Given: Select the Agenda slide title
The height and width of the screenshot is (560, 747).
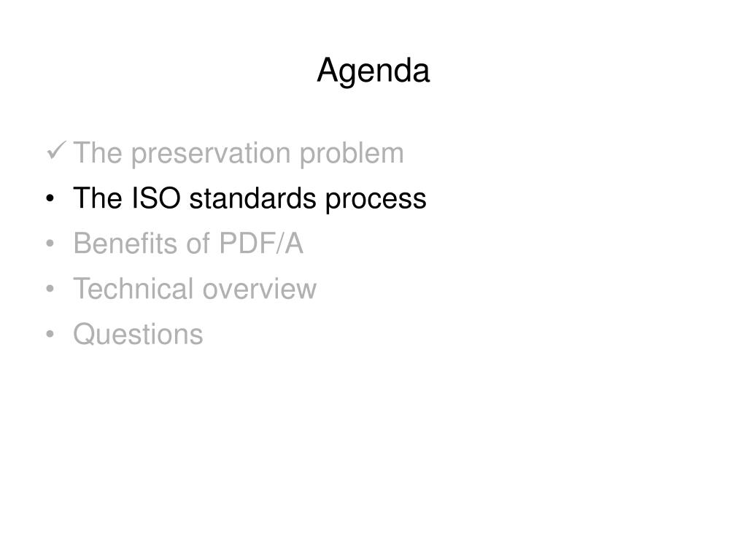Looking at the screenshot, I should [x=373, y=71].
